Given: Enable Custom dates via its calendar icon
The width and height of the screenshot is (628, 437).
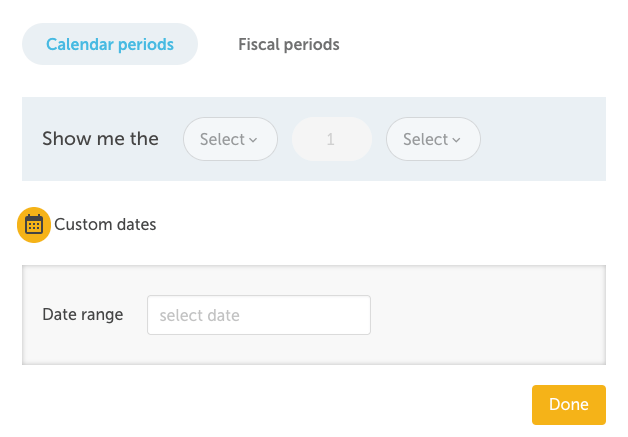Looking at the screenshot, I should point(34,224).
